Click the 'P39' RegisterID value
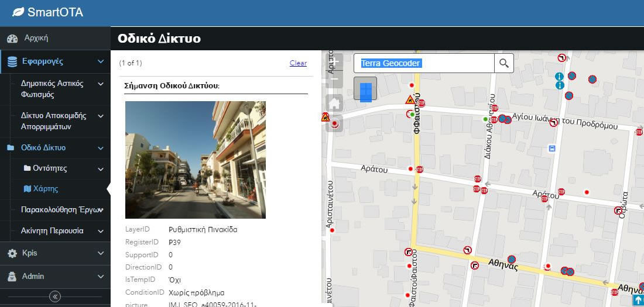Screen dimensions: 644x307 (x=174, y=243)
